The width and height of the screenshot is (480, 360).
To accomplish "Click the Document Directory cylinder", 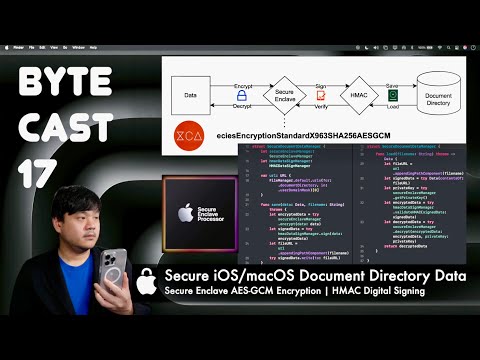I will 439,93.
